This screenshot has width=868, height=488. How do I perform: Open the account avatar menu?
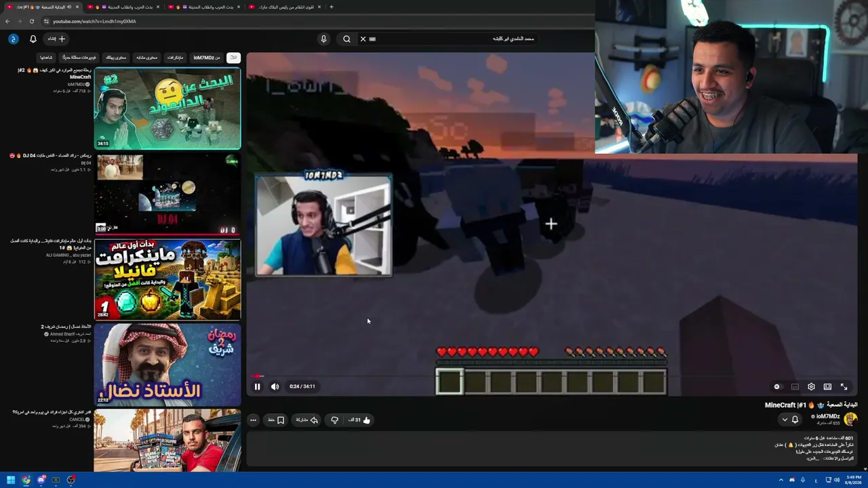click(13, 39)
